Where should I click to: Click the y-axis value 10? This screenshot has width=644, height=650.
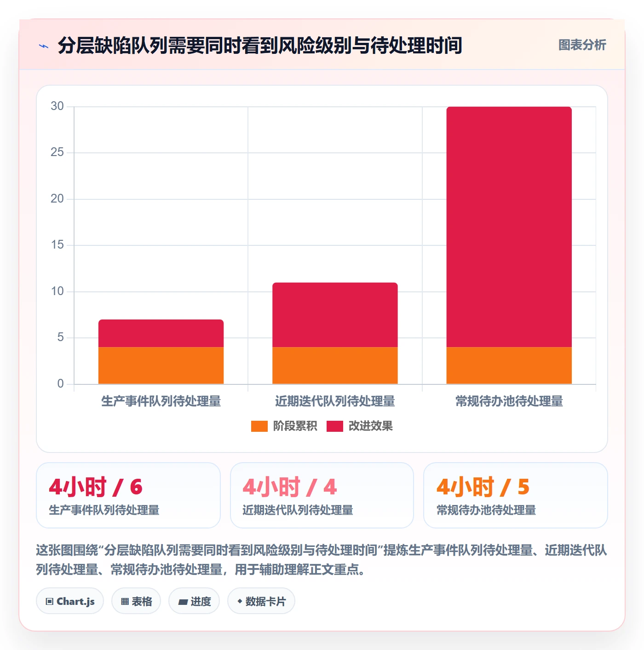click(57, 291)
